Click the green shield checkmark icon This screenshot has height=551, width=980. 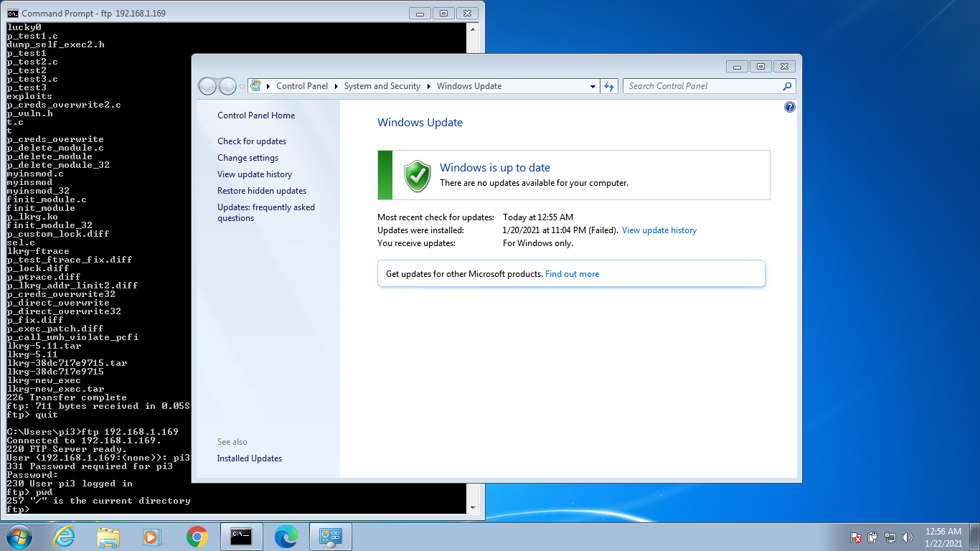pos(417,176)
